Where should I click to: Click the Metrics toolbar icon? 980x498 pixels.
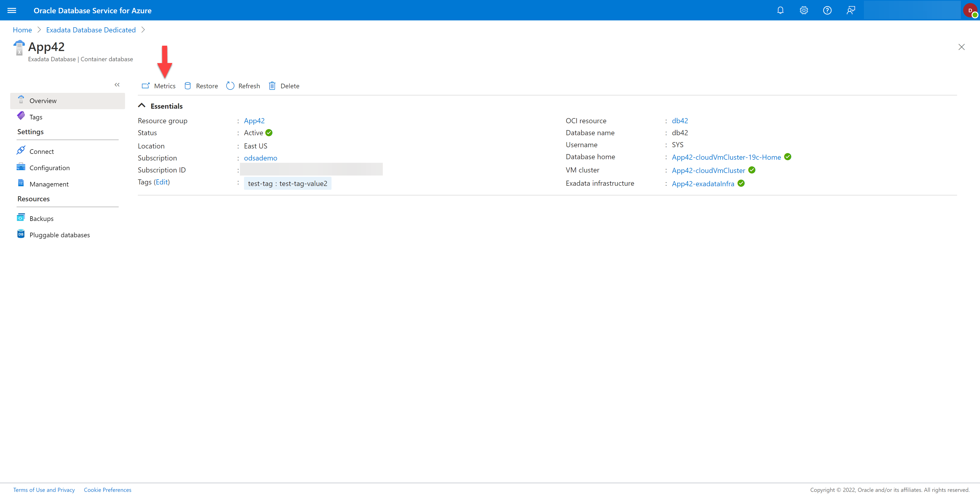146,86
